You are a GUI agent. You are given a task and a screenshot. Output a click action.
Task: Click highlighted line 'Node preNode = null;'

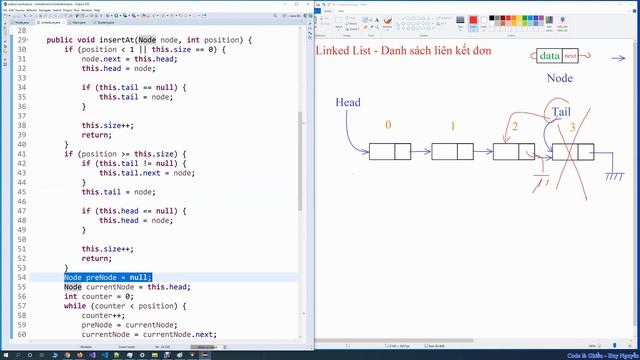(108, 278)
